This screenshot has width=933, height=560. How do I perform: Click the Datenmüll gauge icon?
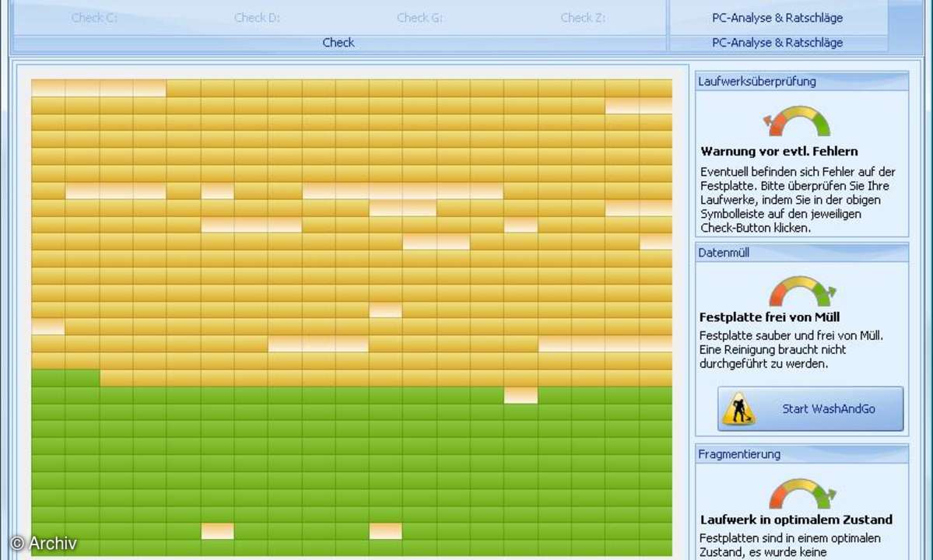(x=801, y=292)
